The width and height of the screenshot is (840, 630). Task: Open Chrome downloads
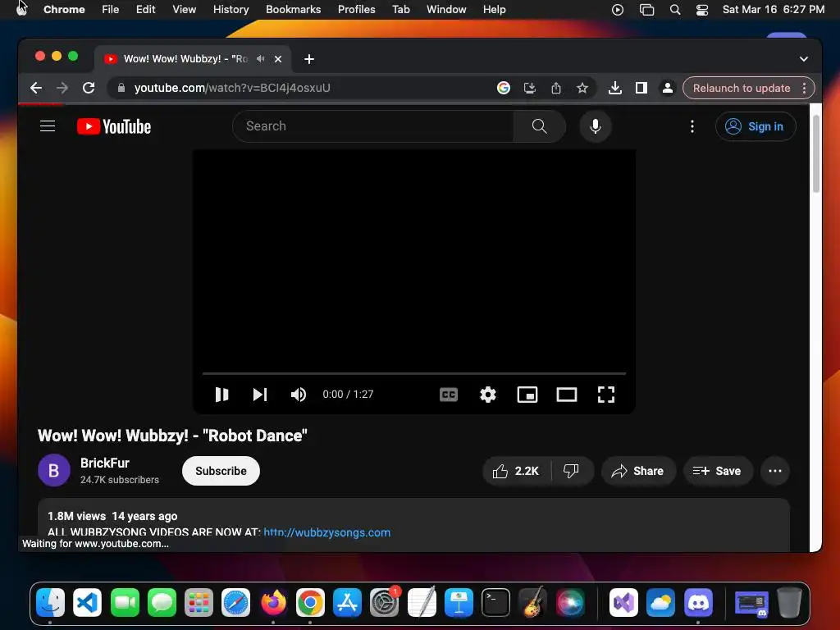(x=615, y=88)
